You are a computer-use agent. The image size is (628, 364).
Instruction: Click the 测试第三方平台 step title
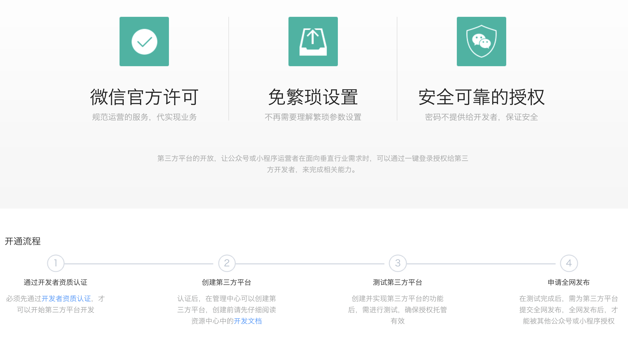click(398, 282)
